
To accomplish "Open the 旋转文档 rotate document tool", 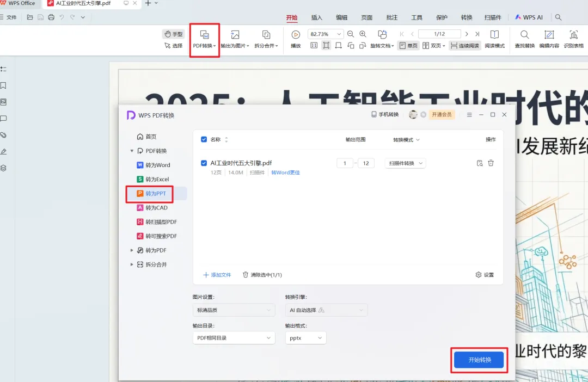I will click(x=382, y=39).
